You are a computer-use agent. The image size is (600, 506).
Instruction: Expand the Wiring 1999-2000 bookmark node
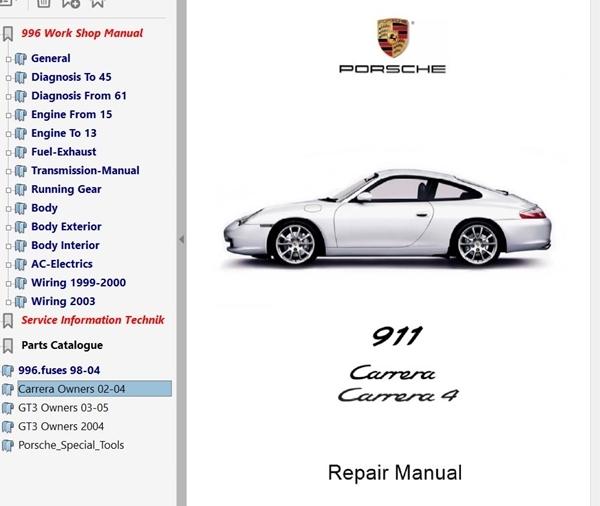8,284
